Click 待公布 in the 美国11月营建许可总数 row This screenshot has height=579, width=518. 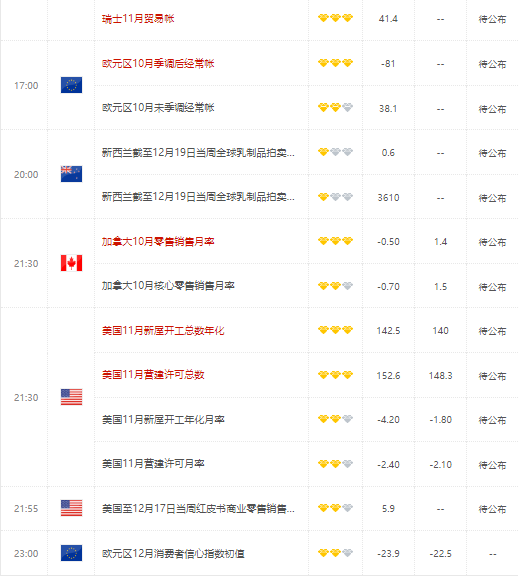(x=492, y=376)
